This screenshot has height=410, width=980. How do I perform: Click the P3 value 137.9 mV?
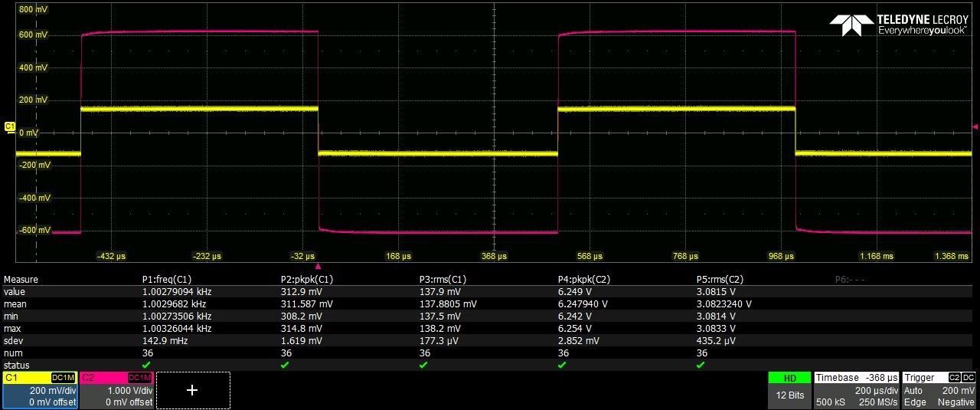[440, 292]
